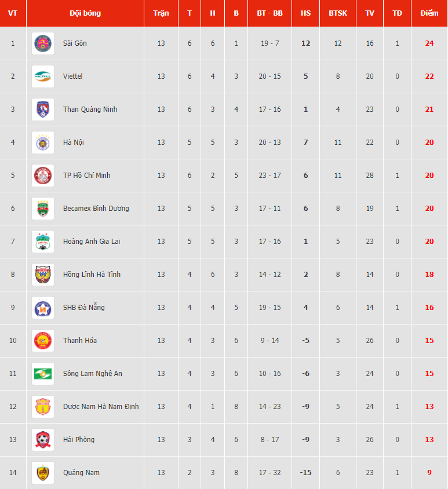The image size is (448, 489).
Task: Click the Điểm column header
Action: click(429, 13)
